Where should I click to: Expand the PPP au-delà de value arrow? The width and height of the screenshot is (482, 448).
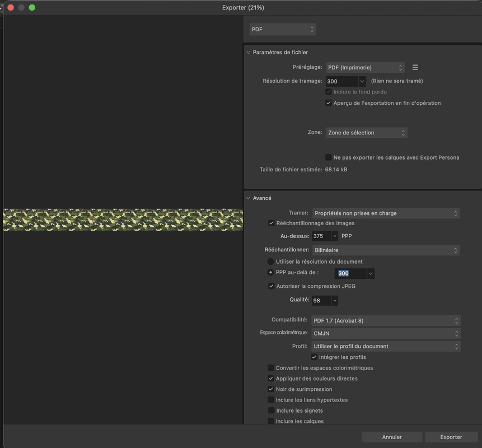coord(371,273)
